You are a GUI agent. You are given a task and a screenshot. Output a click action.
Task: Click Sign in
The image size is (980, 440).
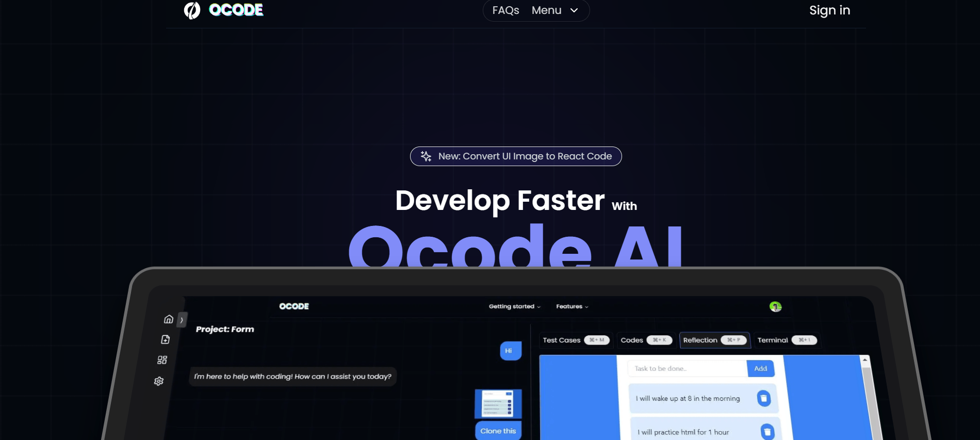pos(829,10)
